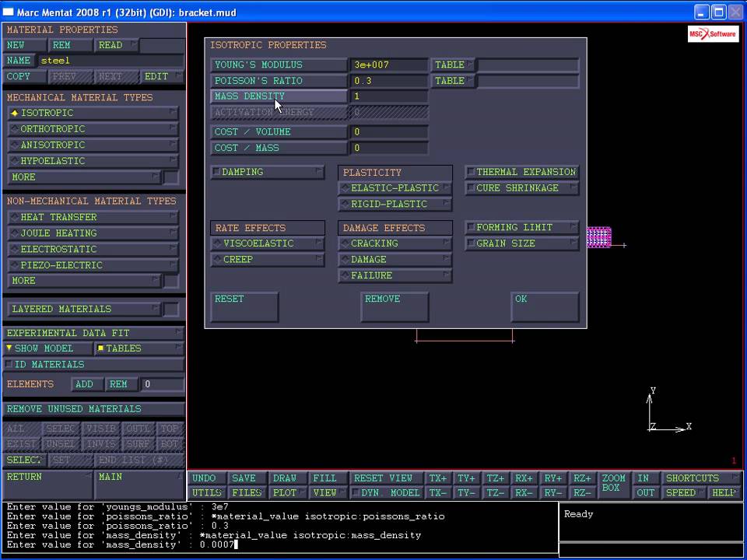This screenshot has height=560, width=747.
Task: Click REM next to ELEMENTS
Action: tap(121, 384)
